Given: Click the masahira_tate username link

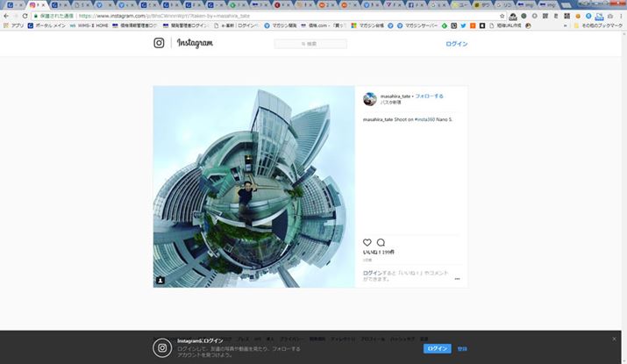Looking at the screenshot, I should [395, 96].
